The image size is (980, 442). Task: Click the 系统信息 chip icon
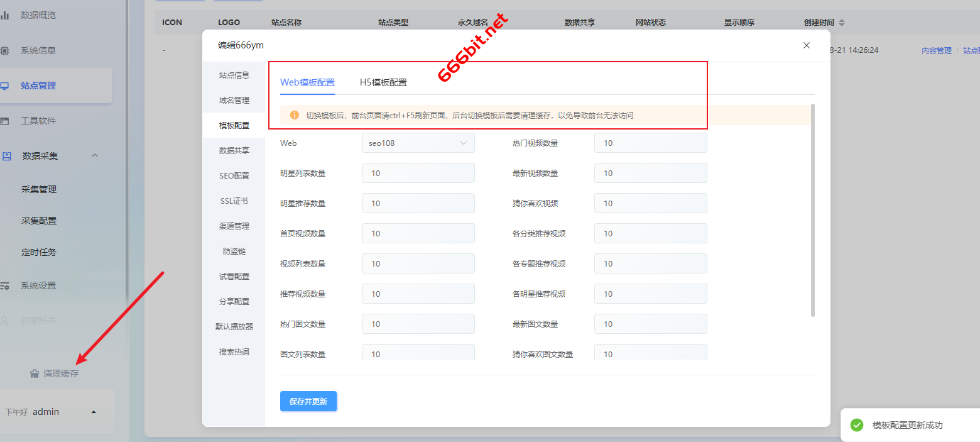(x=5, y=50)
